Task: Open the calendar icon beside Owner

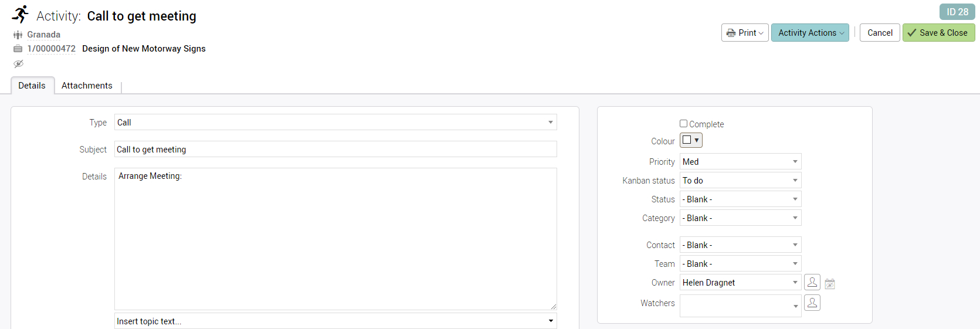Action: pyautogui.click(x=829, y=284)
